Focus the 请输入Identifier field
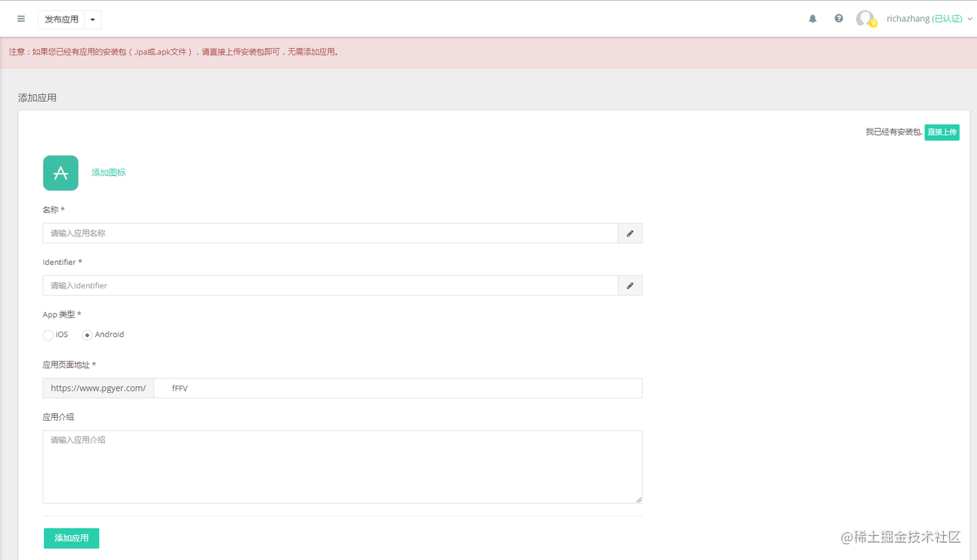 click(x=330, y=286)
